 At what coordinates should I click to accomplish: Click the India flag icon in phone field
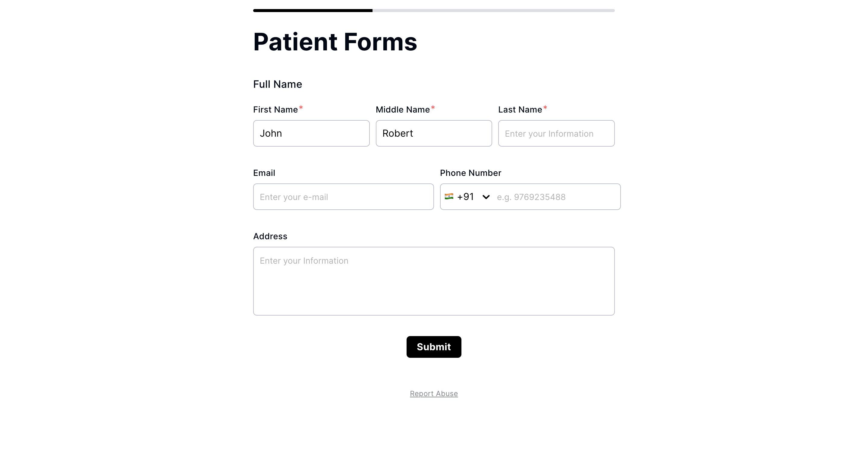(x=449, y=197)
